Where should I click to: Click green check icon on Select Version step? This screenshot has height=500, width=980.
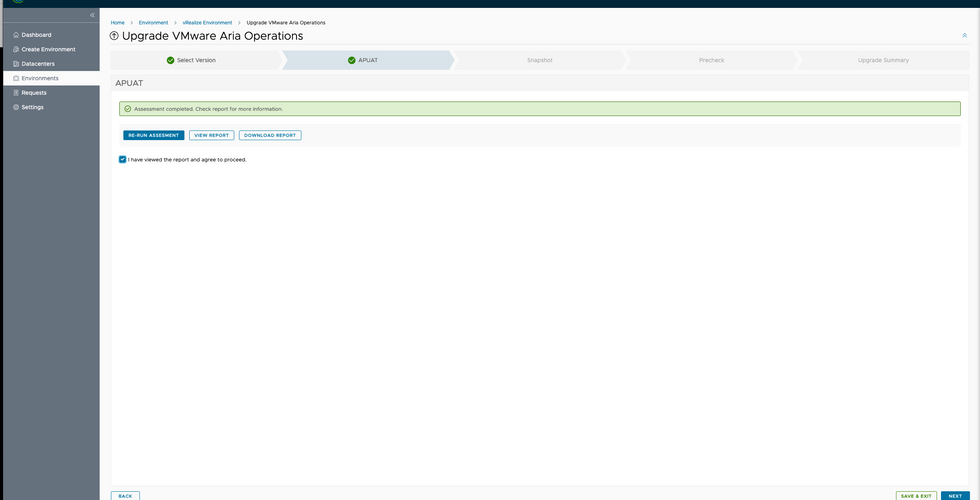[x=170, y=60]
